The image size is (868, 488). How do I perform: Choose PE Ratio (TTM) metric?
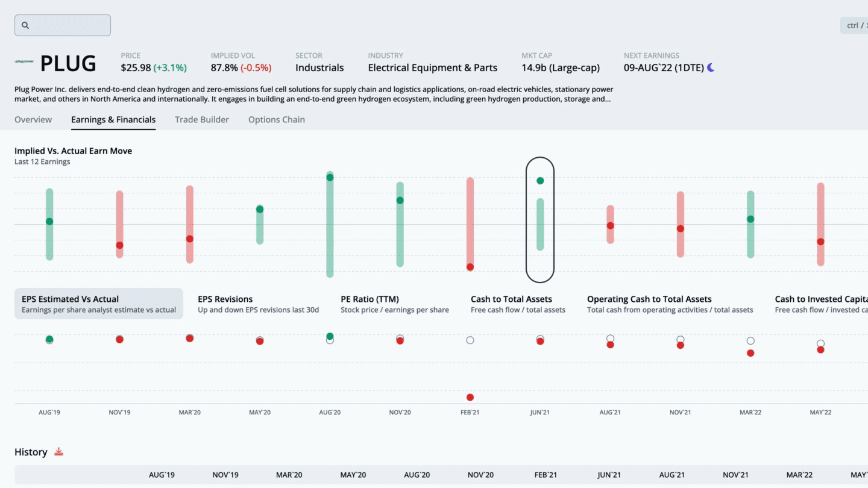tap(395, 304)
